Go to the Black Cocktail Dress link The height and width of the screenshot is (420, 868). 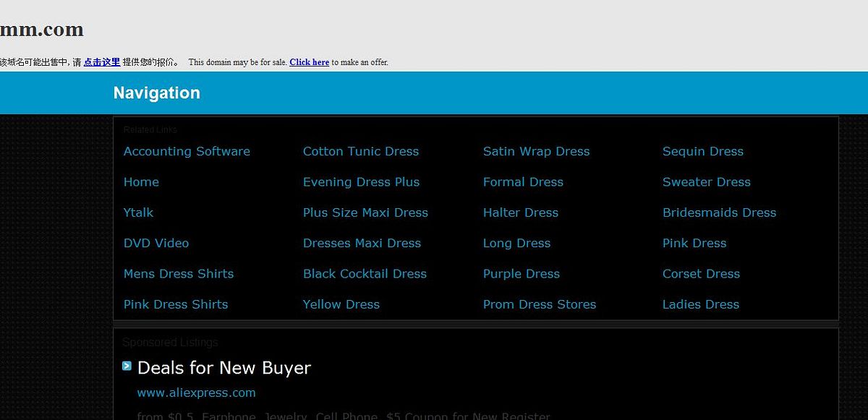365,274
